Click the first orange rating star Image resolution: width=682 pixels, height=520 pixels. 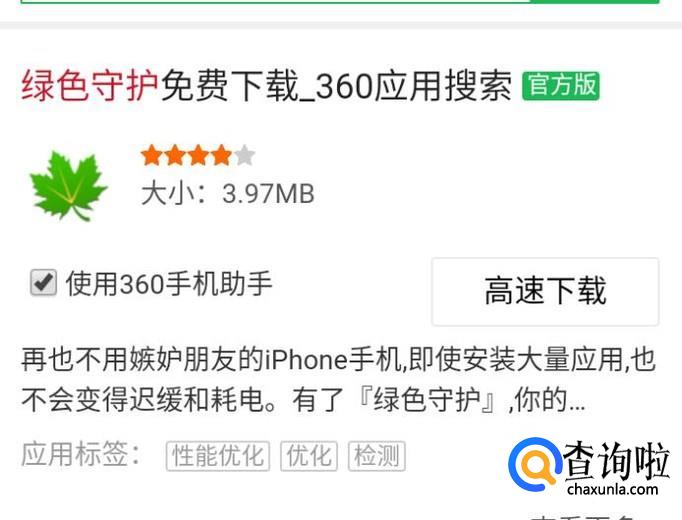pyautogui.click(x=152, y=155)
